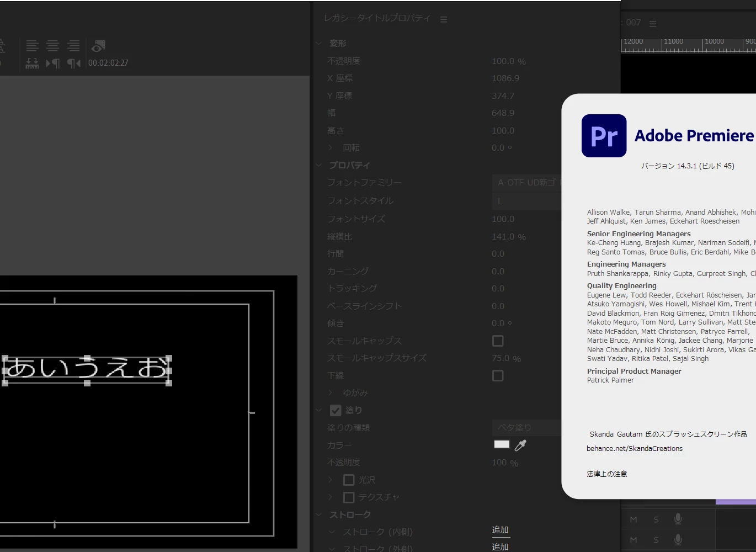The image size is (756, 552).
Task: Enable the テクスチャ checkbox
Action: (349, 497)
